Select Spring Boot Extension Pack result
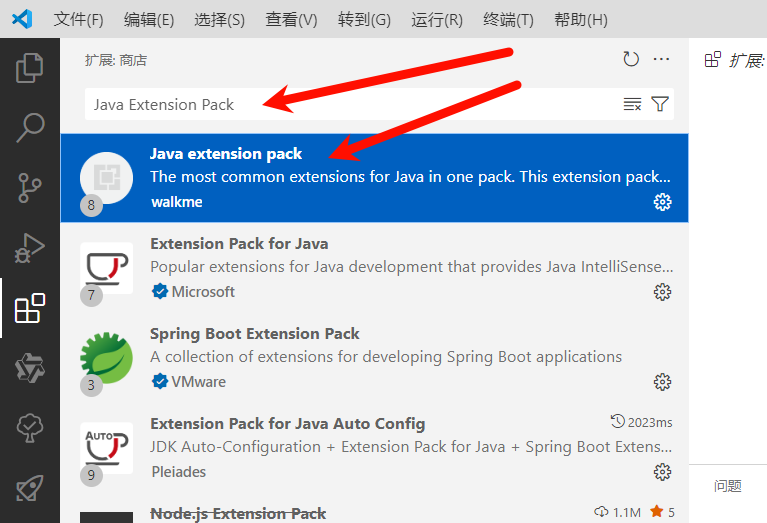The width and height of the screenshot is (767, 523). 374,358
